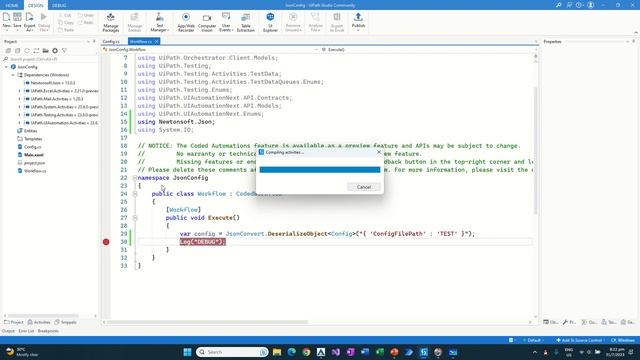Collapse the Workflow class code block

pos(135,194)
